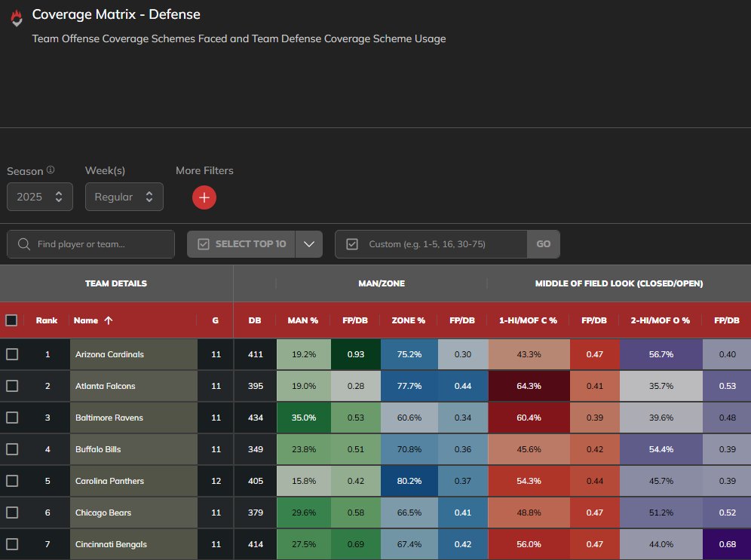Image resolution: width=751 pixels, height=560 pixels.
Task: Click Baltimore Ravens 60.4% MOF closed cell
Action: (529, 418)
